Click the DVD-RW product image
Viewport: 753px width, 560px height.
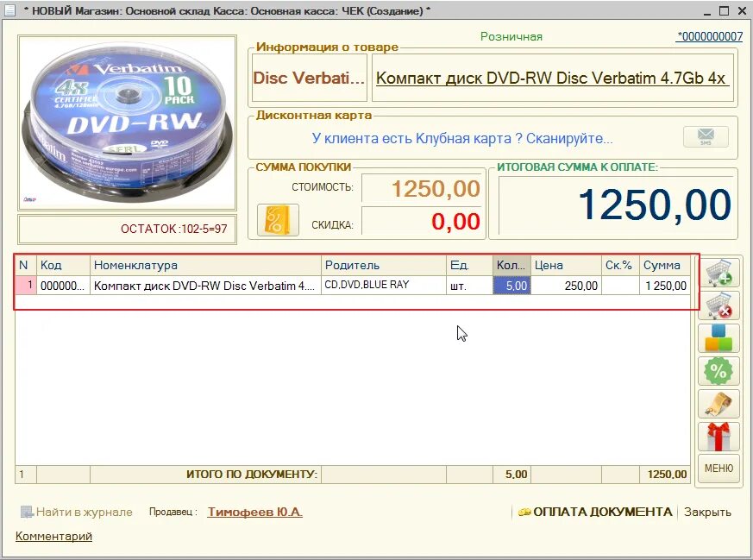coord(128,123)
